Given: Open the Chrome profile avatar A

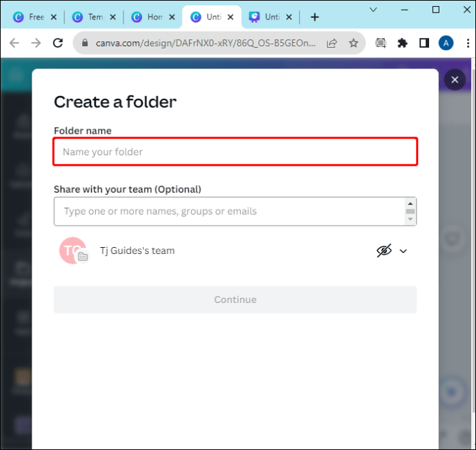Looking at the screenshot, I should [x=446, y=43].
